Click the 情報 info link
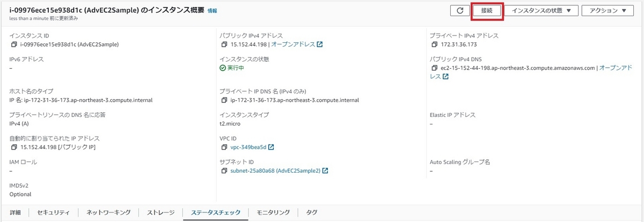This screenshot has width=644, height=222. point(213,11)
